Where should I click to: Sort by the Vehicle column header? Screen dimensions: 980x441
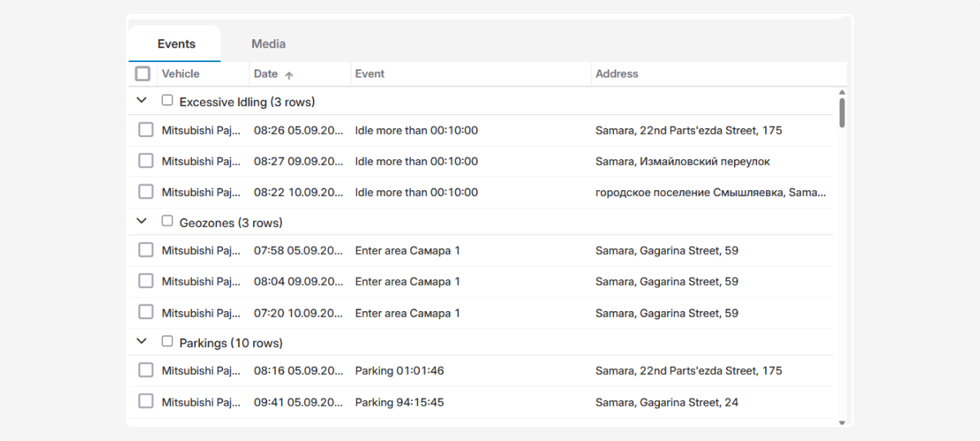[x=180, y=73]
